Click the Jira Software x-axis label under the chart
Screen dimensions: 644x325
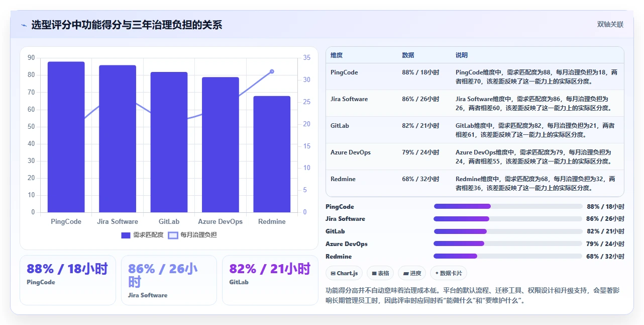point(118,221)
